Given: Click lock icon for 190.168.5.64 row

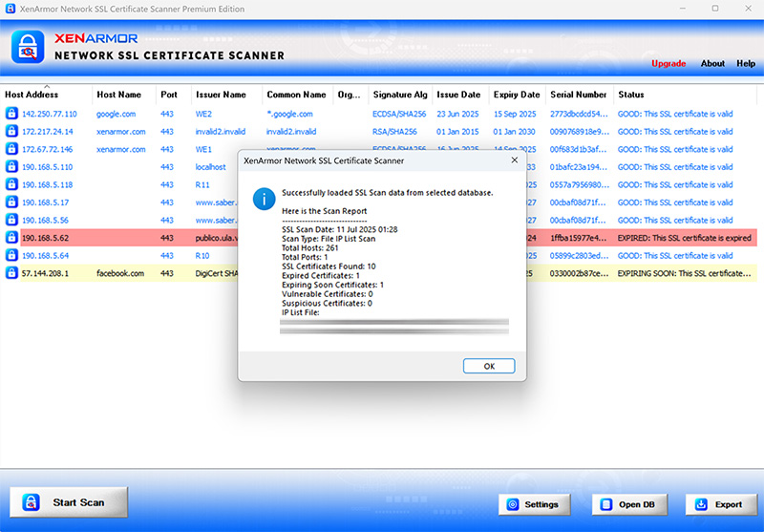Looking at the screenshot, I should 11,255.
